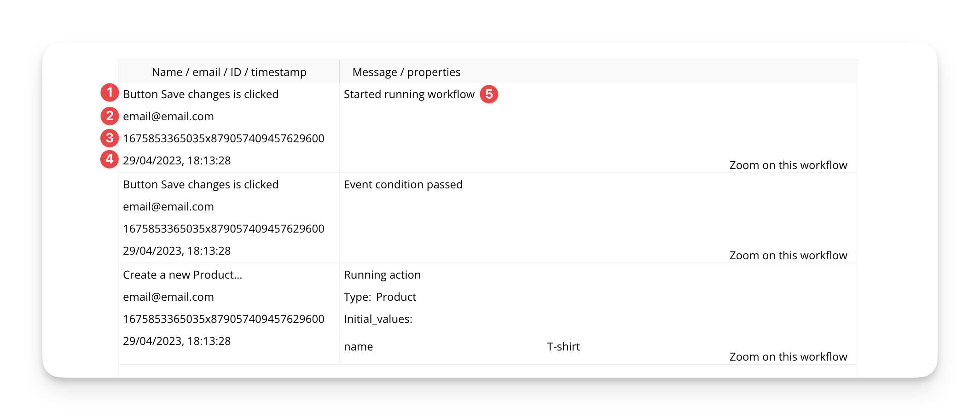
Task: Click the first log entry's ID string
Action: pyautogui.click(x=223, y=139)
